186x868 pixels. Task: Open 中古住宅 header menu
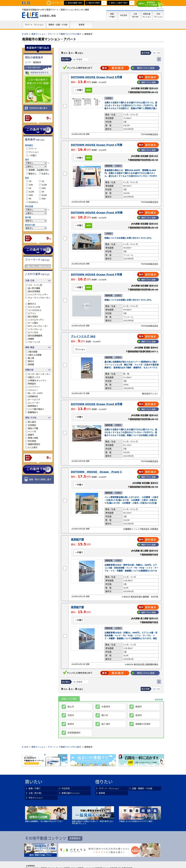124,15
